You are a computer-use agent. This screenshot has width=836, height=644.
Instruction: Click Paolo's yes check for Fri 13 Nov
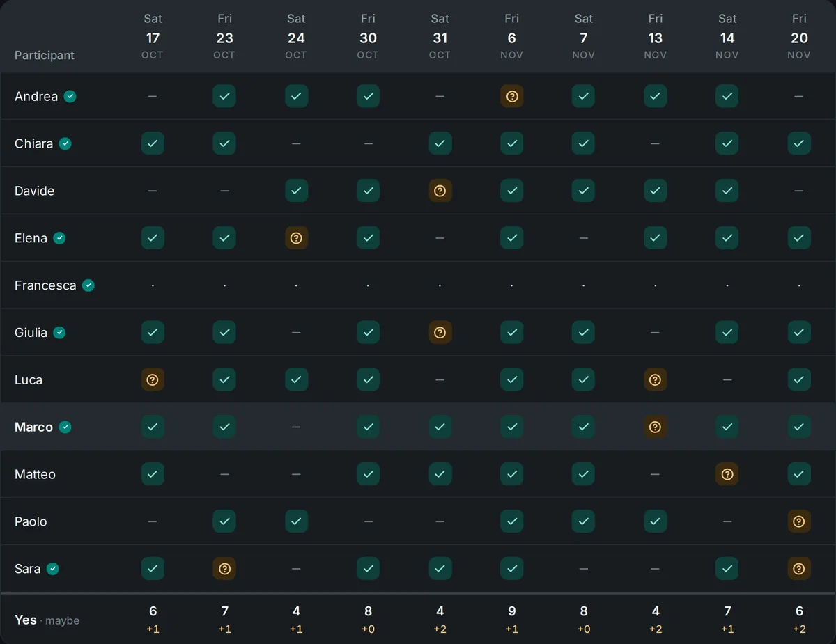click(656, 521)
